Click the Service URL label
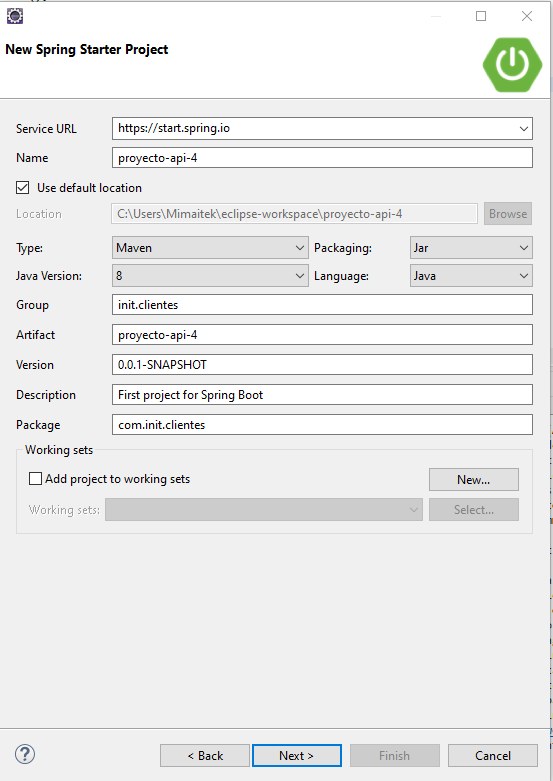Screen dimensions: 553x781 pos(46,129)
